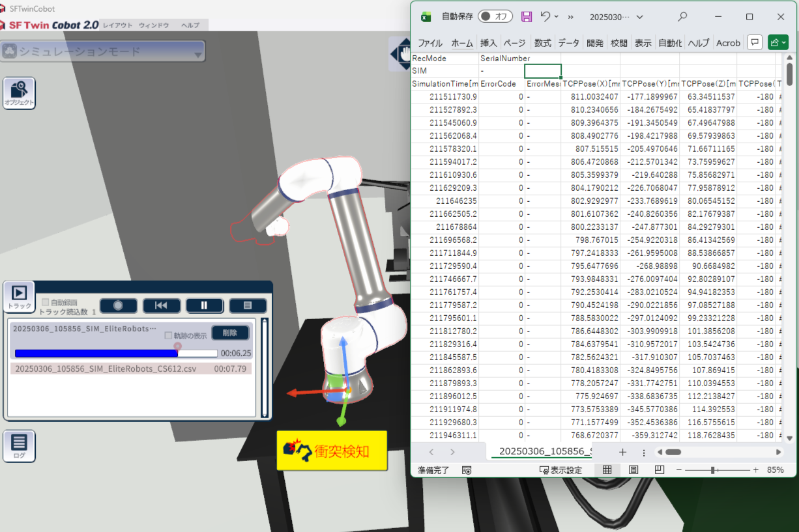Pause the track playback
The height and width of the screenshot is (532, 799).
(x=204, y=305)
